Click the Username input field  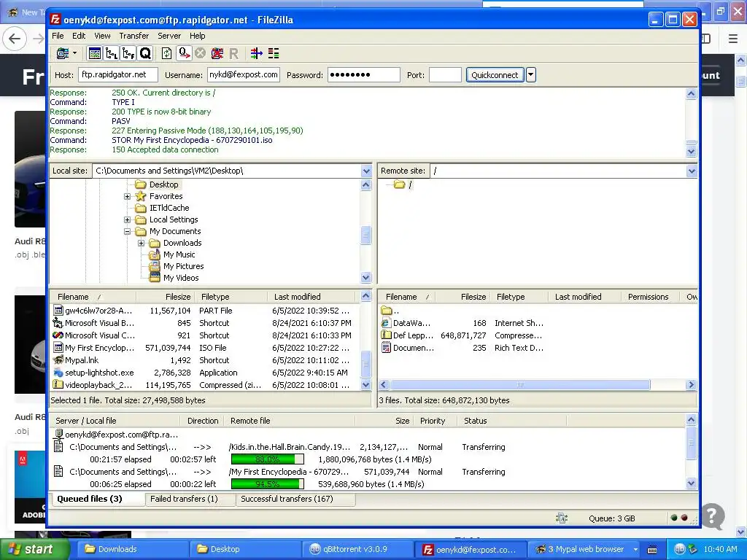(244, 75)
